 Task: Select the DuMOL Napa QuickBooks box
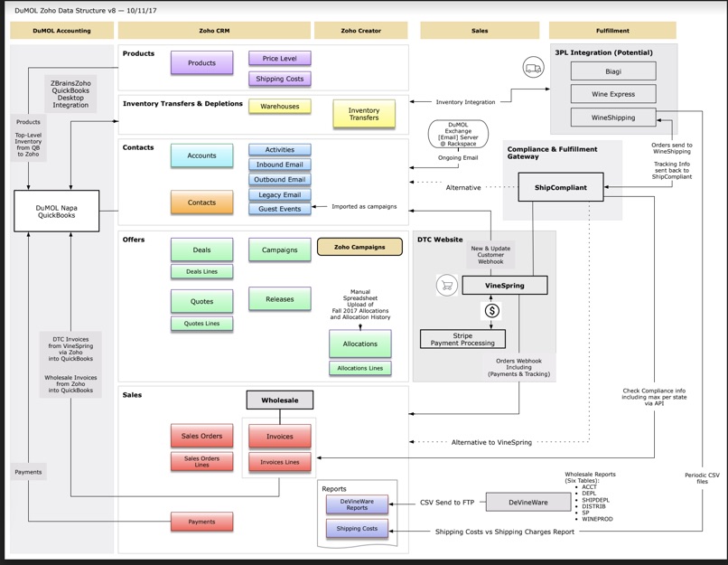point(56,211)
